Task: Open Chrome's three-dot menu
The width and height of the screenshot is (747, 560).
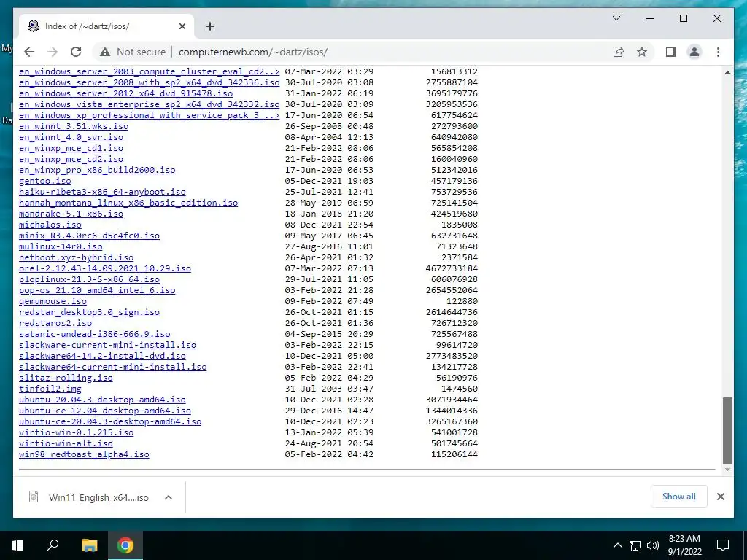Action: [718, 52]
